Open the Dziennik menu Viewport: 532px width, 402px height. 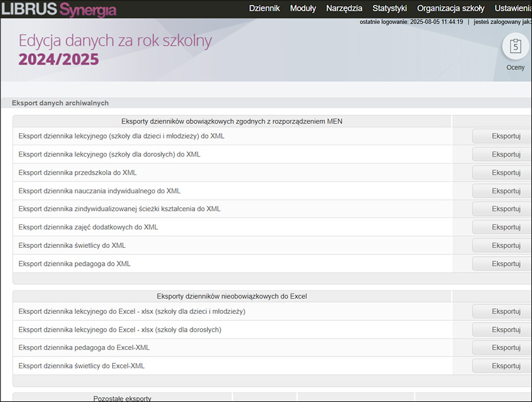point(265,8)
